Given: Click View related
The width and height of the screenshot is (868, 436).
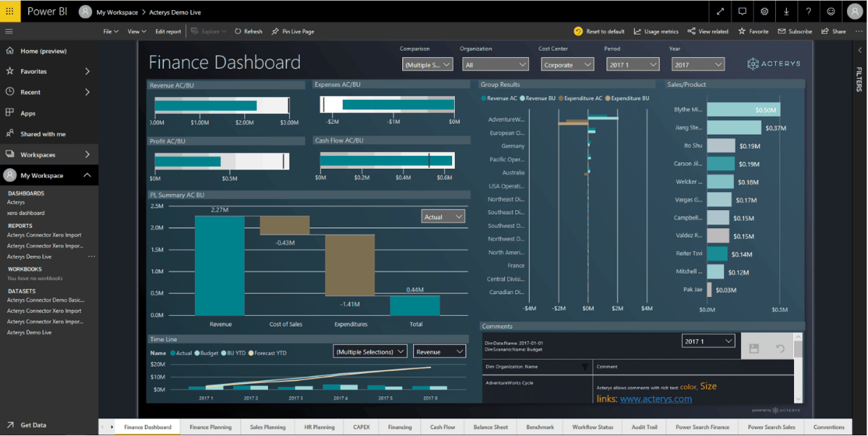Looking at the screenshot, I should (708, 32).
